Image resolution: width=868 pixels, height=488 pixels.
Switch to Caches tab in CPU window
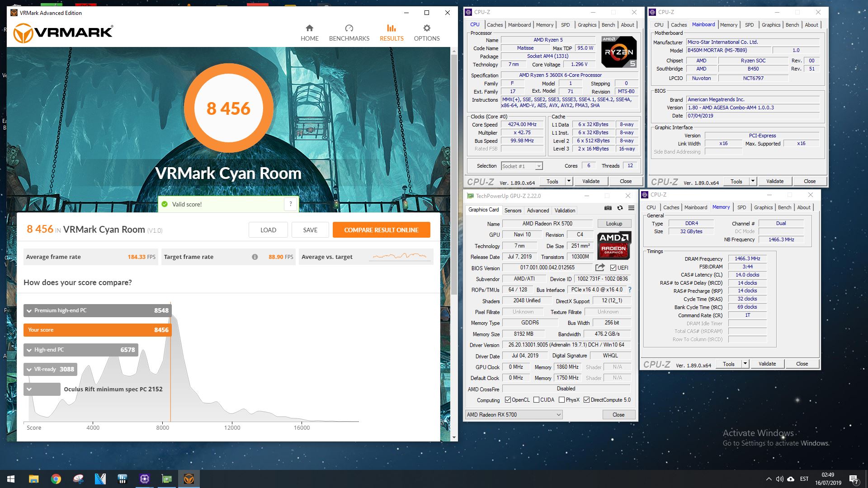(495, 25)
